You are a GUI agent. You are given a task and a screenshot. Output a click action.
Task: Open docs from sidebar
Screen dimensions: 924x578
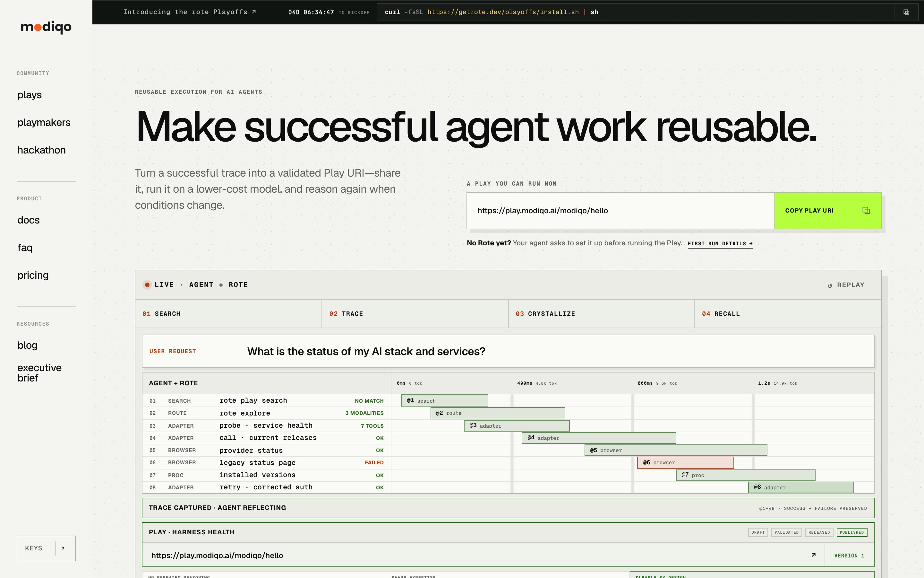click(x=29, y=220)
